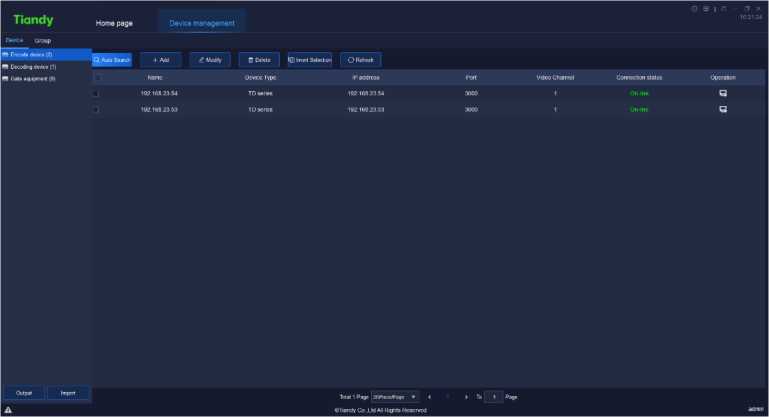The width and height of the screenshot is (769, 417).
Task: Switch to the Group tab in sidebar
Action: [x=43, y=41]
